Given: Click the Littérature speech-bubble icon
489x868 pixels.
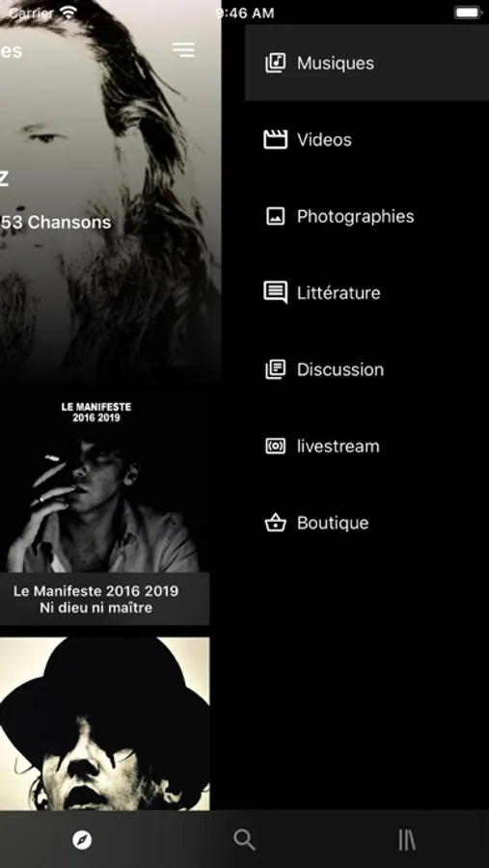Looking at the screenshot, I should pyautogui.click(x=275, y=292).
